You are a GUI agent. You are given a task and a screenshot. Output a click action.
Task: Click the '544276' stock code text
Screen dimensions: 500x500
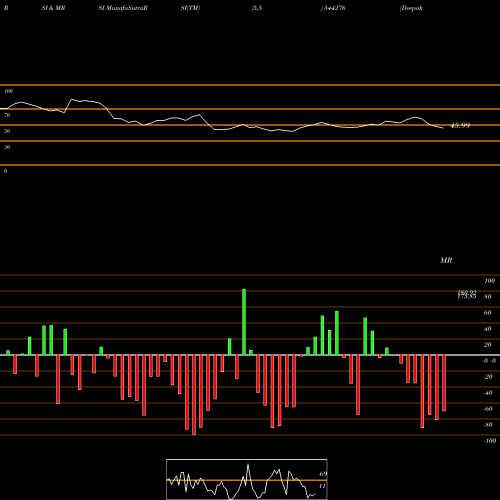click(x=334, y=8)
